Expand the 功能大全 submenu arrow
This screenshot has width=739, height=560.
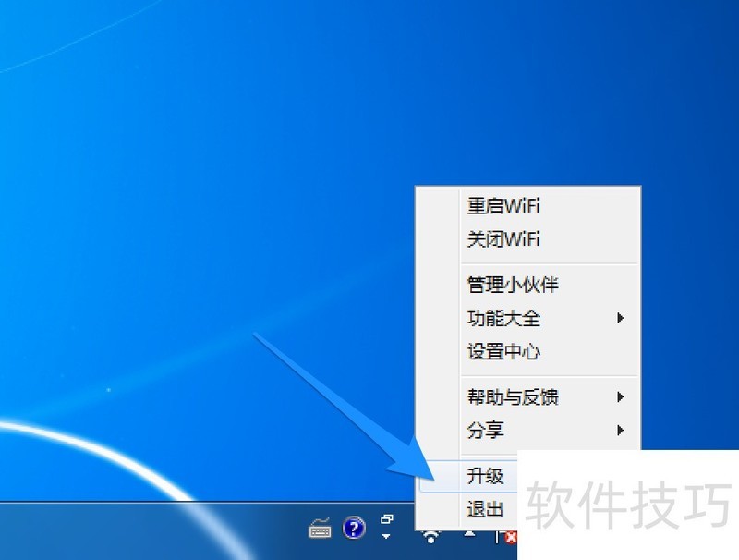point(621,318)
